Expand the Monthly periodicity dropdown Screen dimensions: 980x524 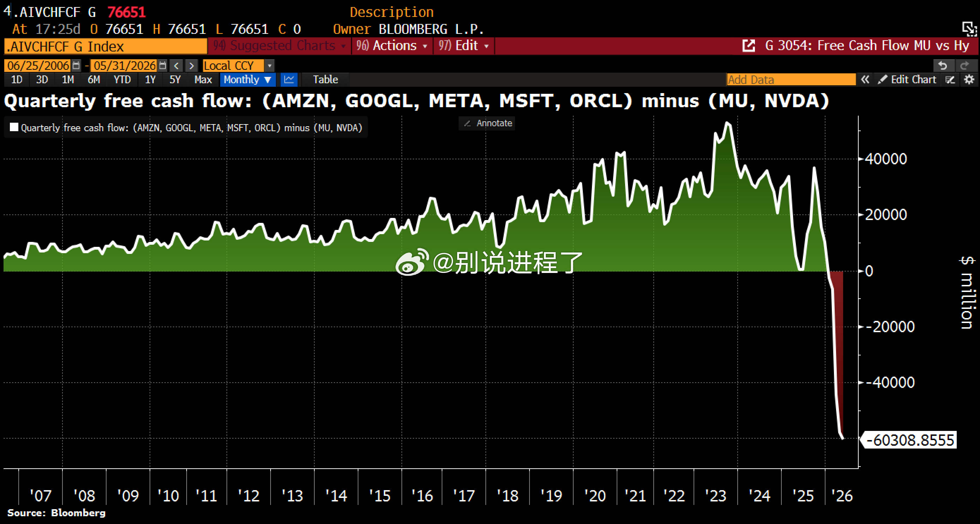pyautogui.click(x=247, y=79)
